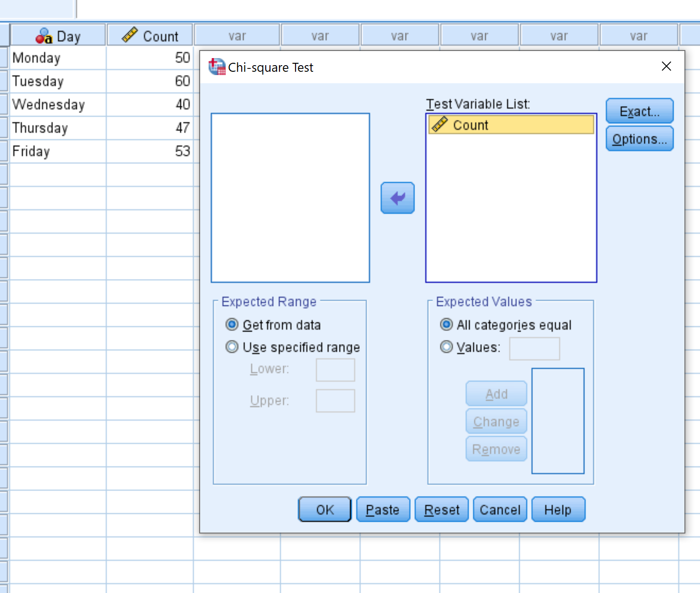Click the ruler icon beside Count in Test Variable List
Viewport: 700px width, 593px height.
coord(439,125)
